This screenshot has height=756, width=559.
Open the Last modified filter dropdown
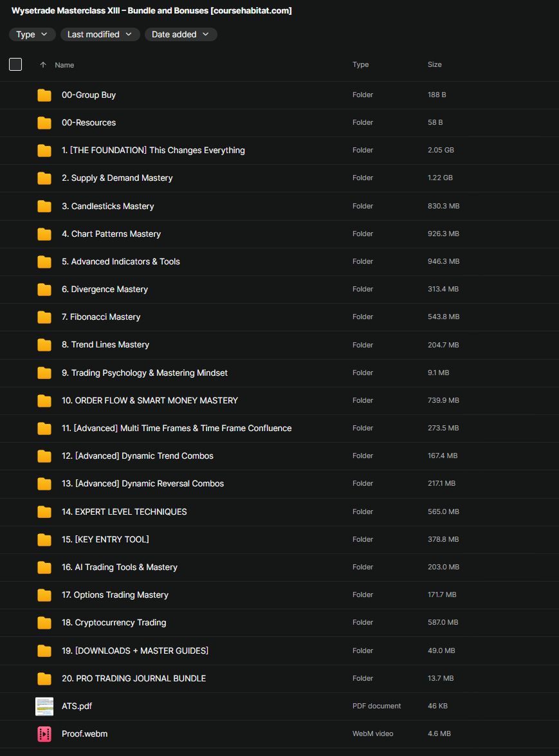(x=100, y=34)
